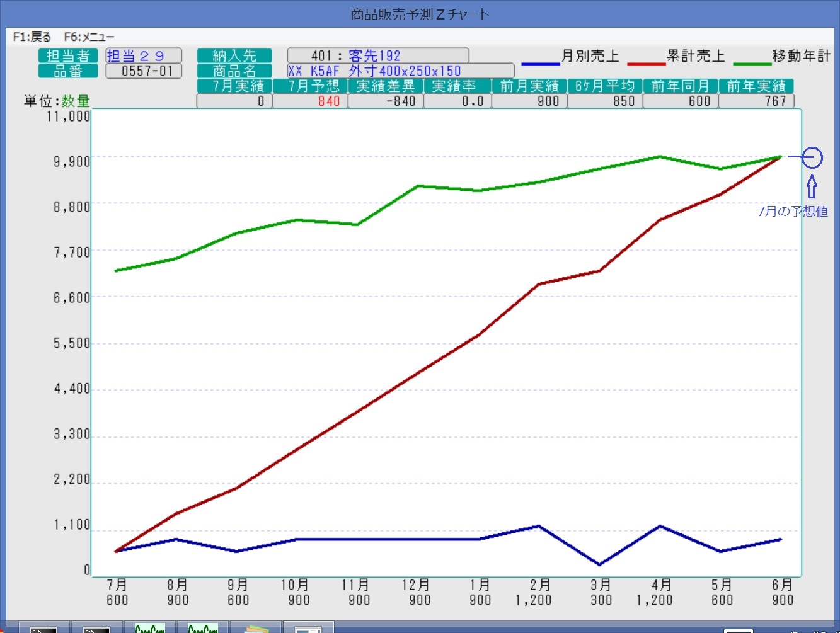Select the red 840 forecast value

(329, 101)
